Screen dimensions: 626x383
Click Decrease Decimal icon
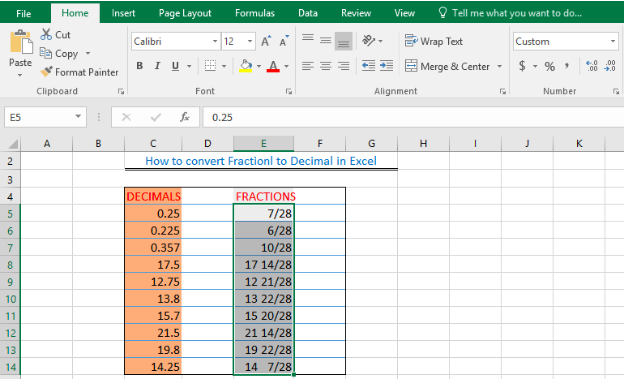click(x=610, y=66)
